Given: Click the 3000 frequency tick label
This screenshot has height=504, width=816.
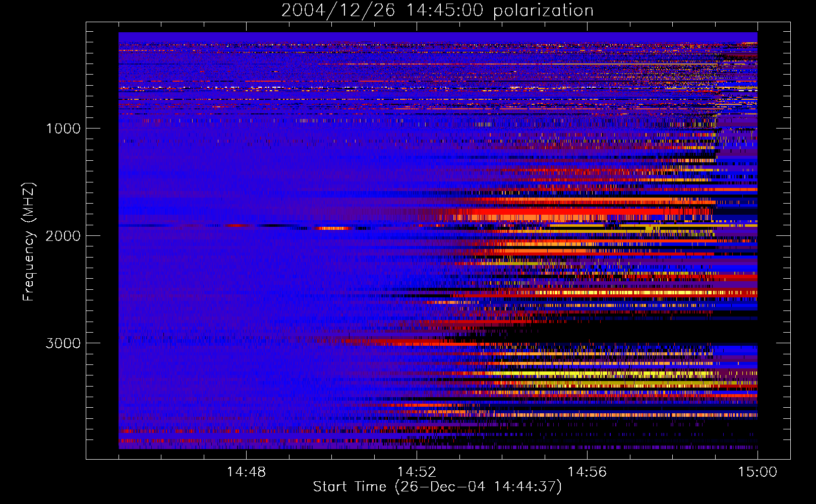Looking at the screenshot, I should click(63, 343).
